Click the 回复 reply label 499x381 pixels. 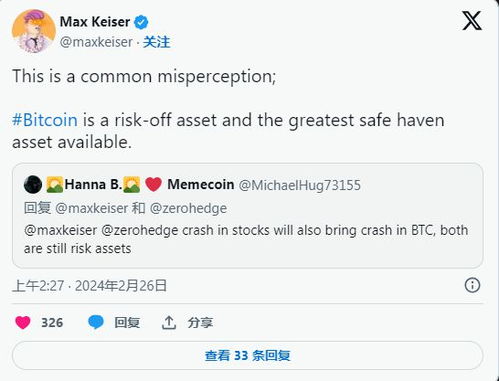coord(127,323)
